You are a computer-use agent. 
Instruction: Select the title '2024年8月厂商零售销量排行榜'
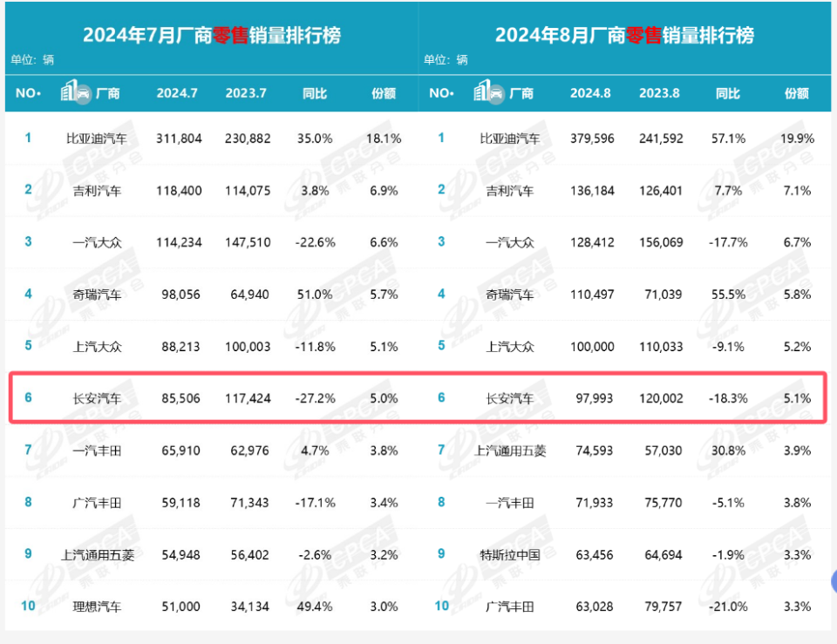tap(624, 35)
